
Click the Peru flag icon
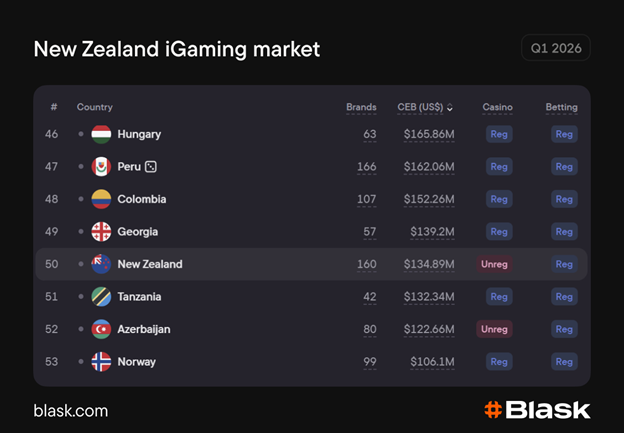[101, 167]
